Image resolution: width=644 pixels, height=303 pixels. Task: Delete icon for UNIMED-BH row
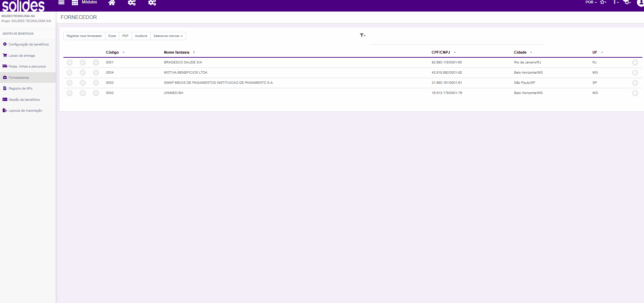point(96,93)
